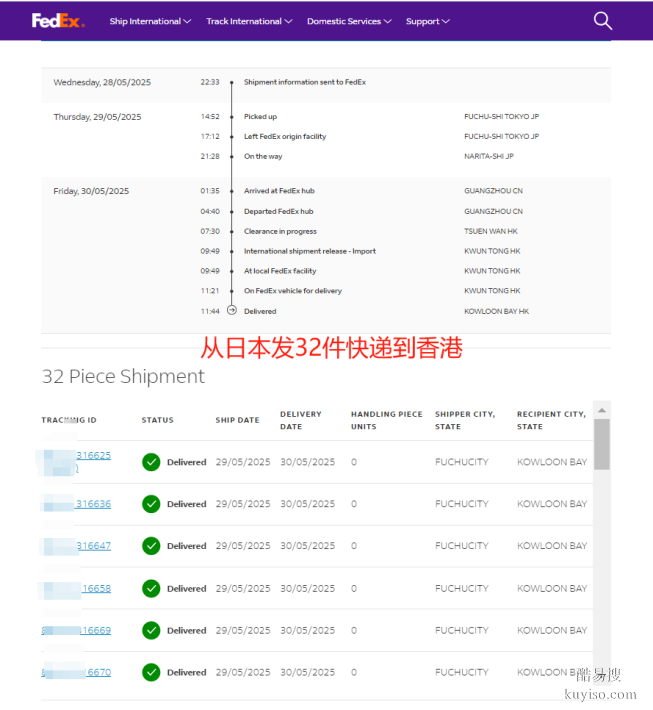Click the FedEx logo
653x710 pixels.
pyautogui.click(x=58, y=21)
